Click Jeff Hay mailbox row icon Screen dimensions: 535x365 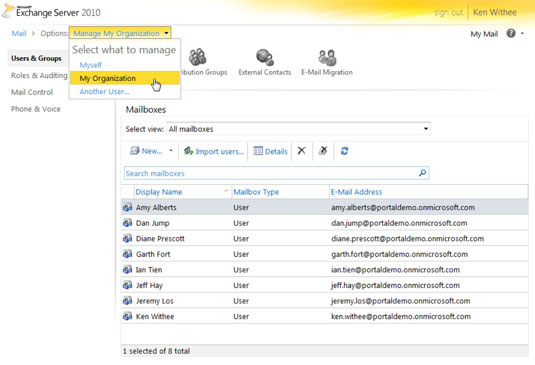[127, 285]
